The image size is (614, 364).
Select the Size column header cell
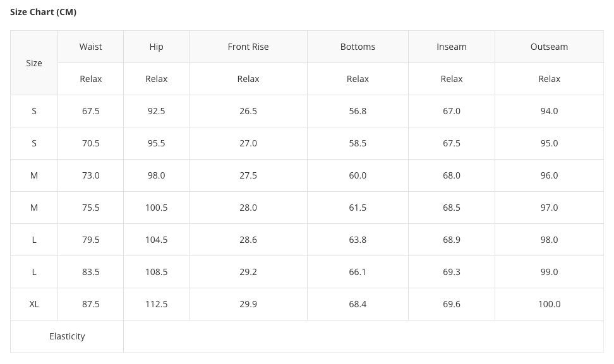point(34,63)
